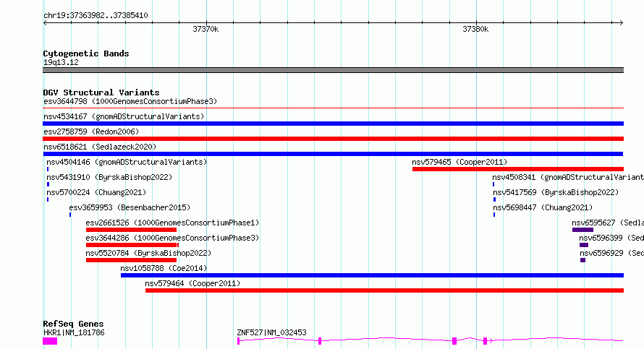Click the 37370k ruler position label
Image resolution: width=644 pixels, height=349 pixels.
pos(206,29)
